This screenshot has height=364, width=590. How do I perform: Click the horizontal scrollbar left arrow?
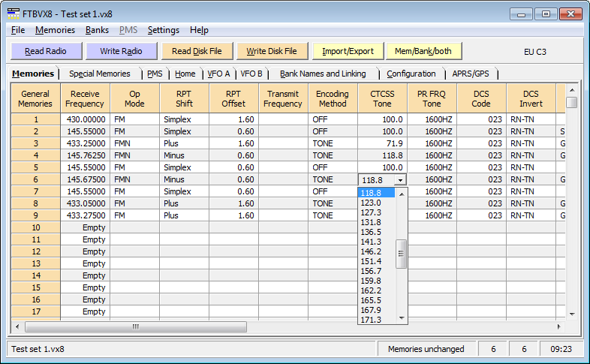(x=17, y=326)
